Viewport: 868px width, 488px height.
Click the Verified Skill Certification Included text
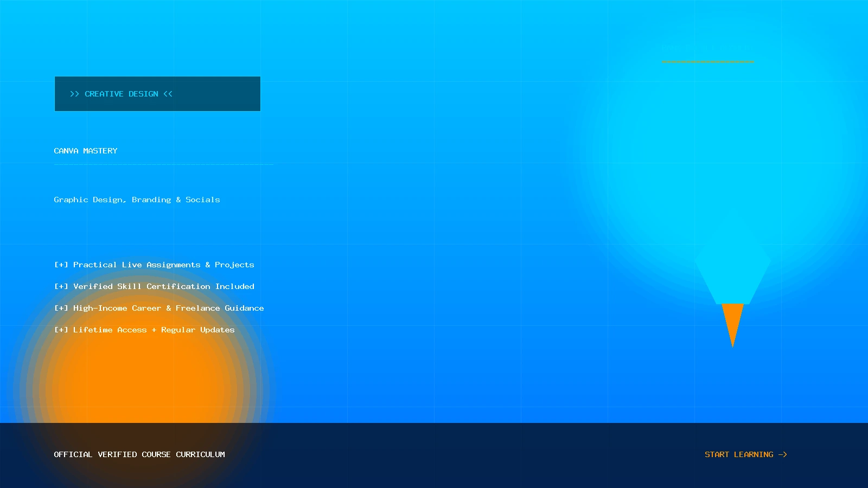coord(164,286)
